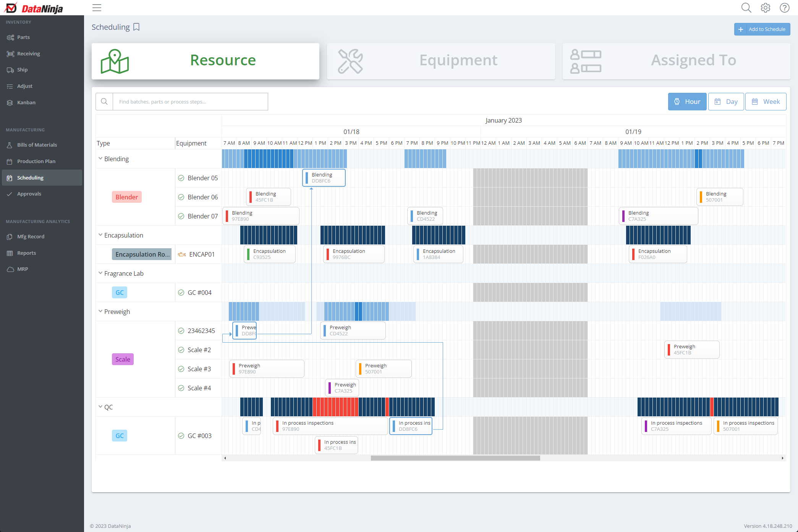This screenshot has height=532, width=798.
Task: Switch to Day view
Action: (x=726, y=102)
